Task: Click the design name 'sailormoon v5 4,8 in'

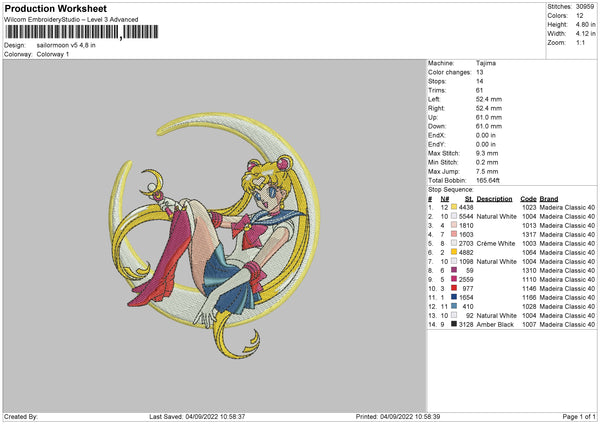Action: point(66,45)
